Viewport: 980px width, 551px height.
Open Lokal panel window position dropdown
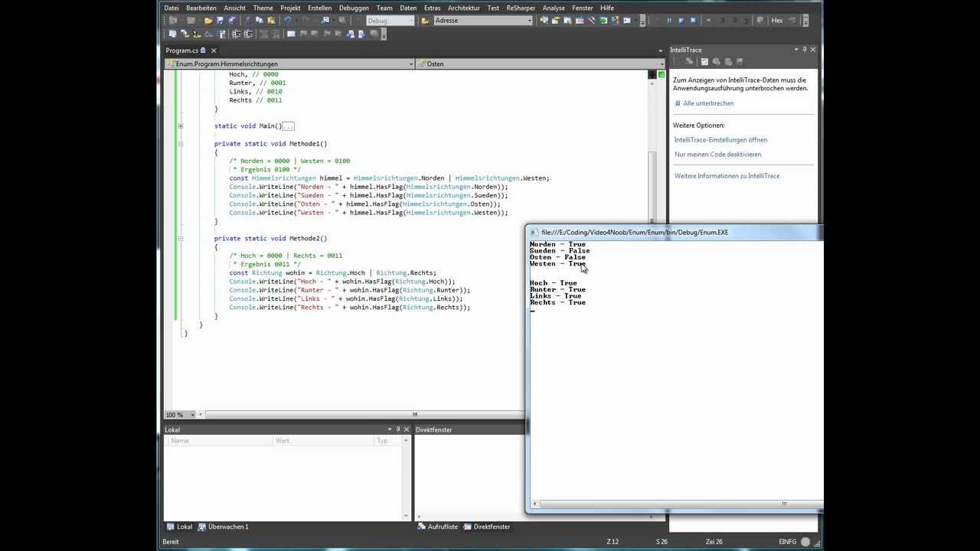389,429
